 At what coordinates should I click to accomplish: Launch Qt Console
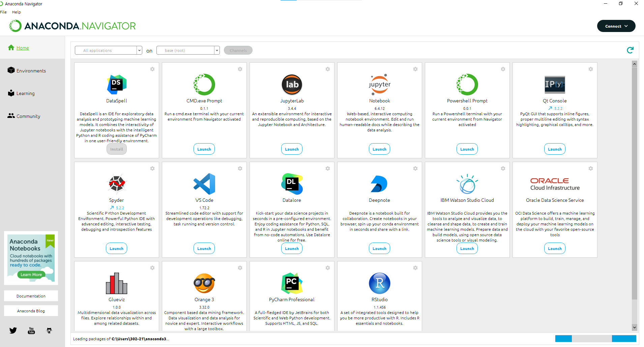[555, 149]
